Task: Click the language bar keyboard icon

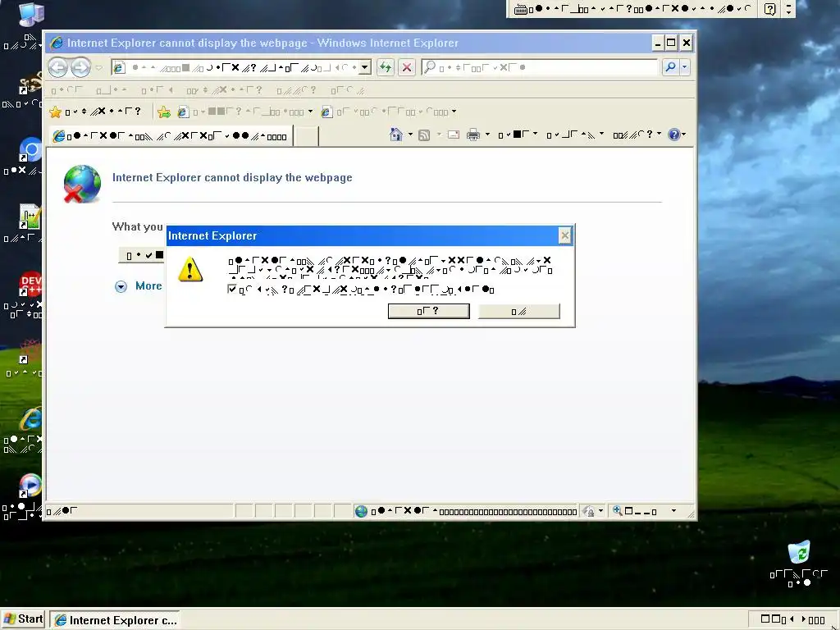Action: click(519, 9)
